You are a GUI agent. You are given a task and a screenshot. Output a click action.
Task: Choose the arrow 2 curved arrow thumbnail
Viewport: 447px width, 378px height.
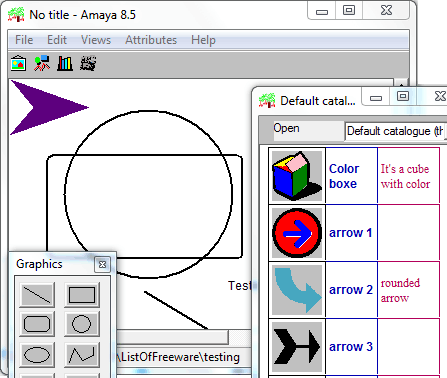(297, 290)
